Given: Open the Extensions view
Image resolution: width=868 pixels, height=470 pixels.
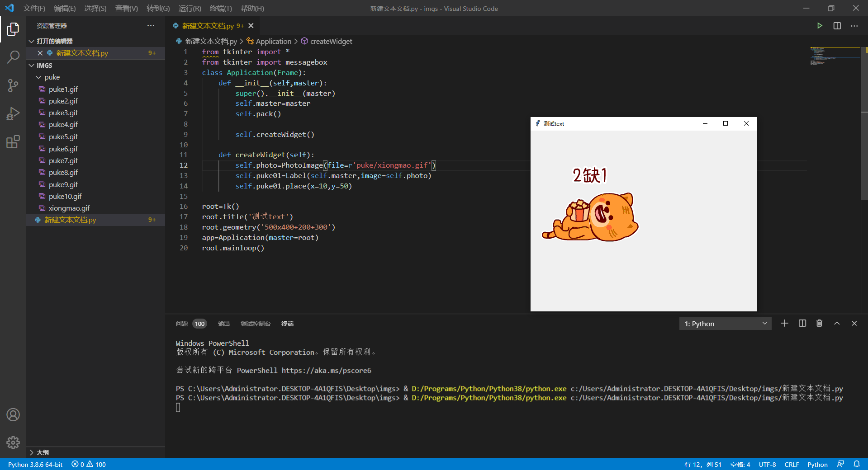Looking at the screenshot, I should coord(13,142).
